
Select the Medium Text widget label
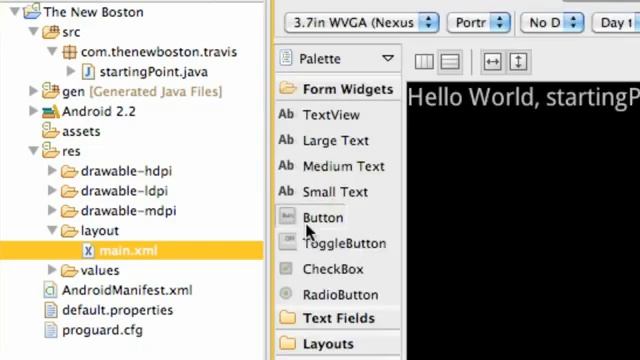[x=344, y=166]
